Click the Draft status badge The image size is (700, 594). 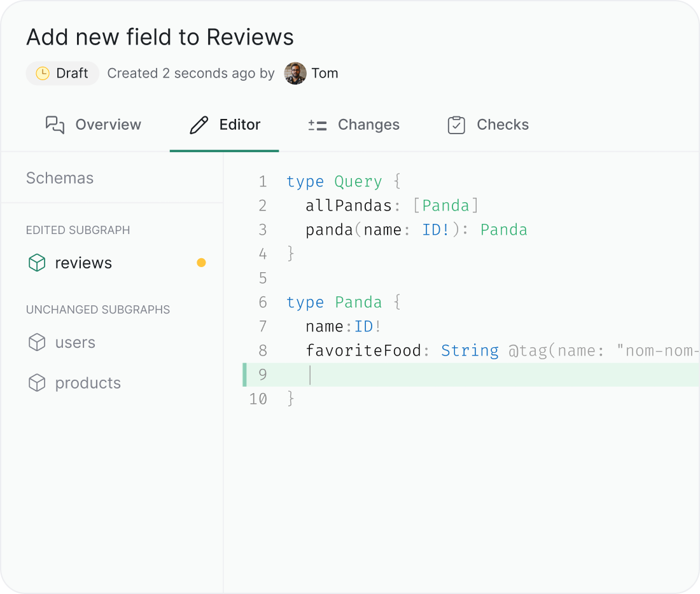pyautogui.click(x=62, y=73)
